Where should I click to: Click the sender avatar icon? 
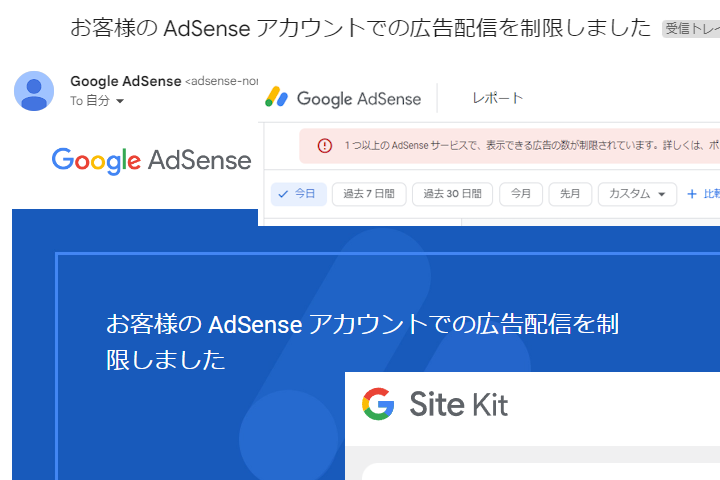pos(34,90)
